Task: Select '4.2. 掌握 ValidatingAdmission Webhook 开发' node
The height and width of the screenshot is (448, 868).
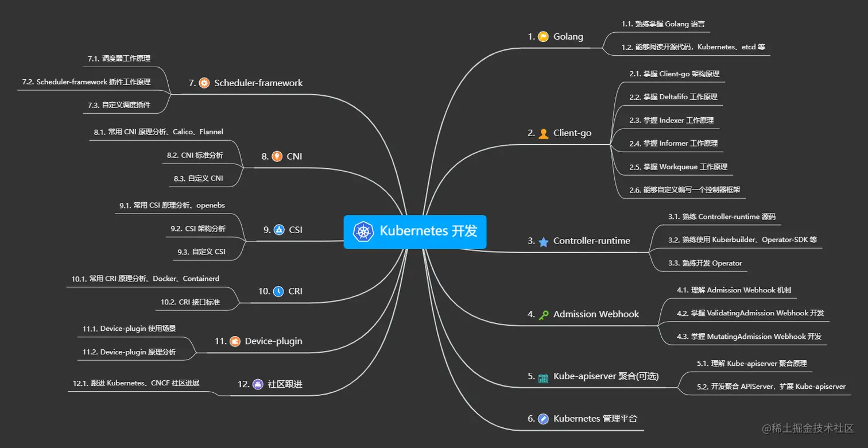Action: point(750,314)
